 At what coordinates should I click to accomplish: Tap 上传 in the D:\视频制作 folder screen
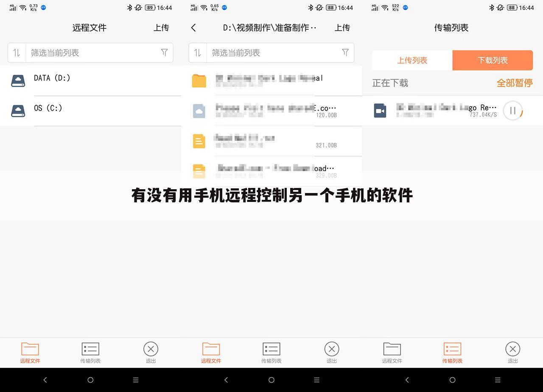(342, 28)
